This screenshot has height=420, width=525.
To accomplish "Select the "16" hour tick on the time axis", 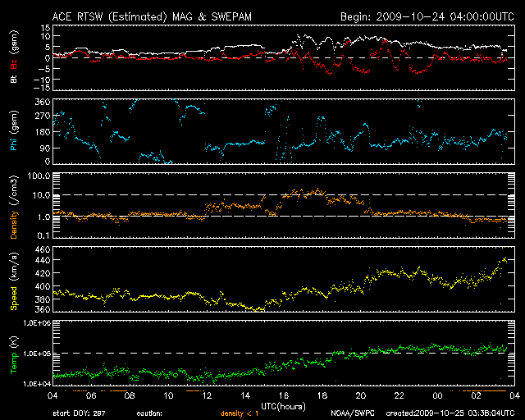I will (x=284, y=396).
